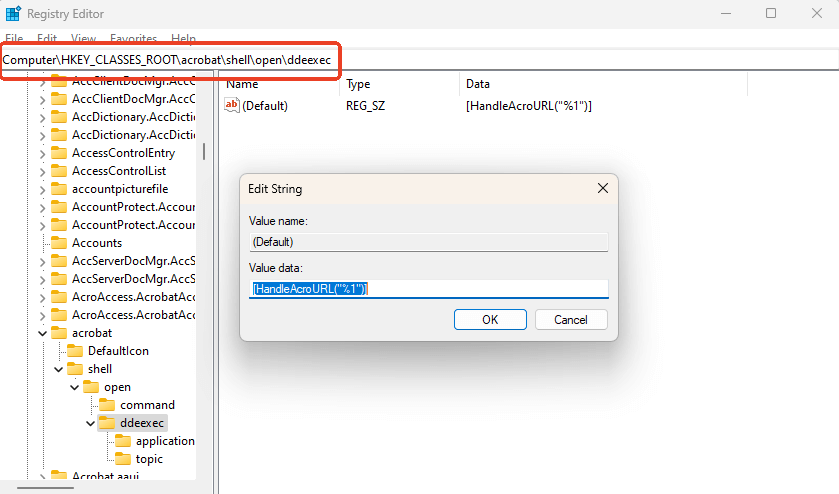Image resolution: width=839 pixels, height=494 pixels.
Task: Select the accountpicturefile tree key
Action: pyautogui.click(x=120, y=189)
